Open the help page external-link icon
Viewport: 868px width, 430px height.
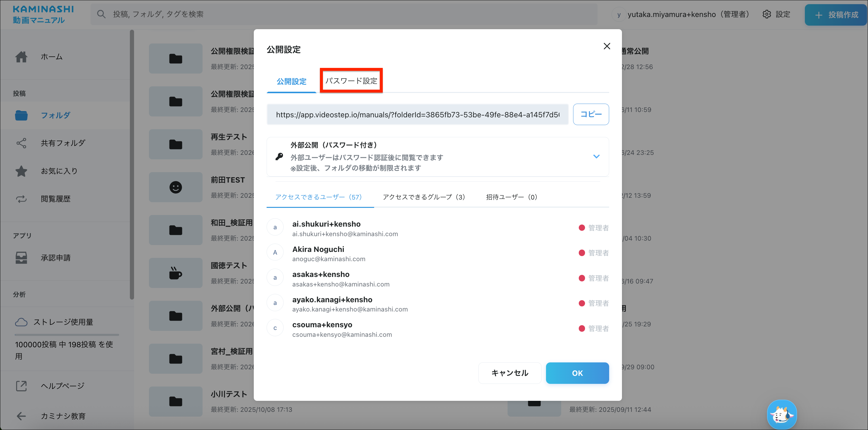tap(21, 386)
